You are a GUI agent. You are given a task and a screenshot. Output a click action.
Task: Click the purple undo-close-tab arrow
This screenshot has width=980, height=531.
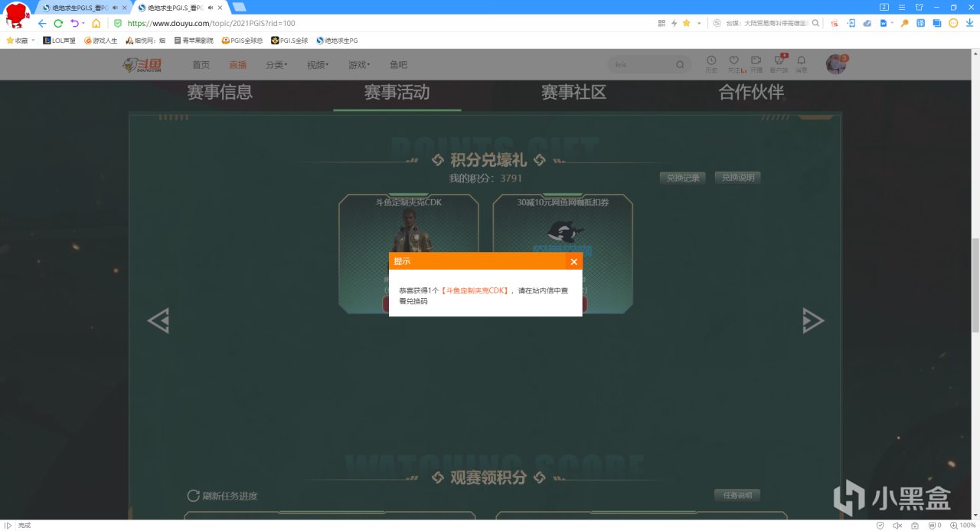[74, 23]
